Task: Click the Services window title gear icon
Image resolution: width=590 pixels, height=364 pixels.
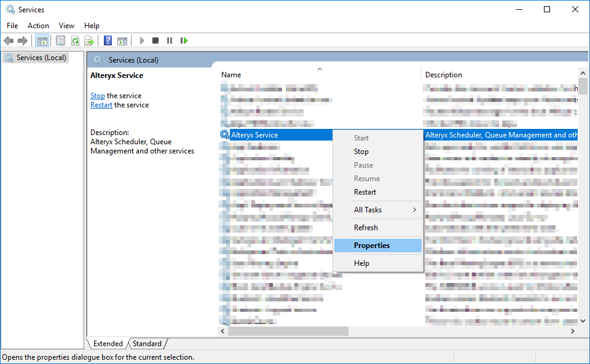Action: 10,9
